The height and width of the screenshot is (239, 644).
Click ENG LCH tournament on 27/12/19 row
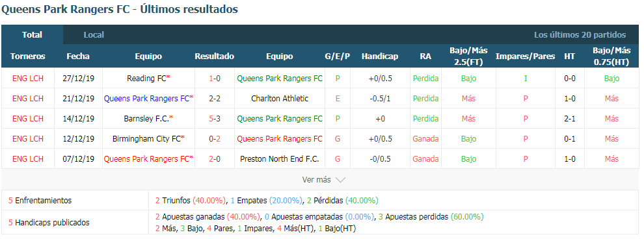(28, 79)
